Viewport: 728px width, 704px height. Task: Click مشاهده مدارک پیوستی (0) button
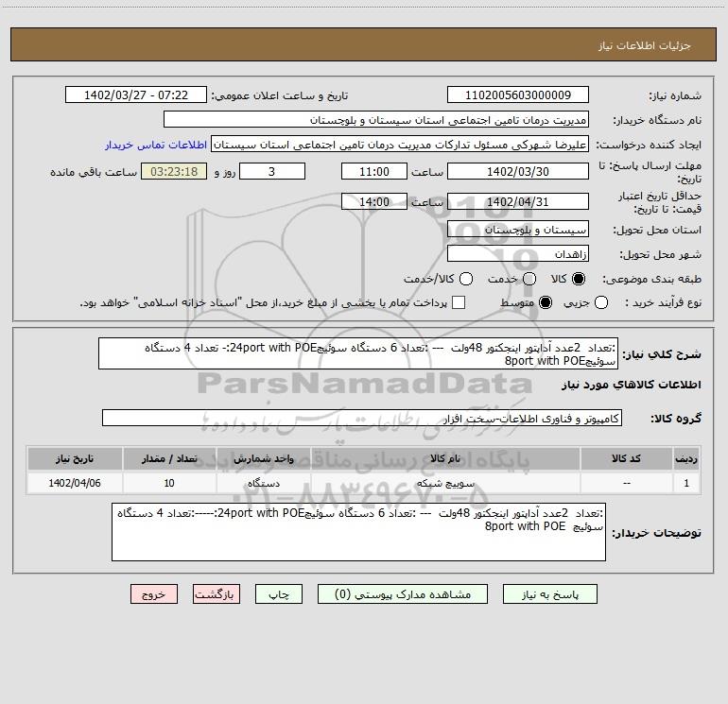coord(403,594)
